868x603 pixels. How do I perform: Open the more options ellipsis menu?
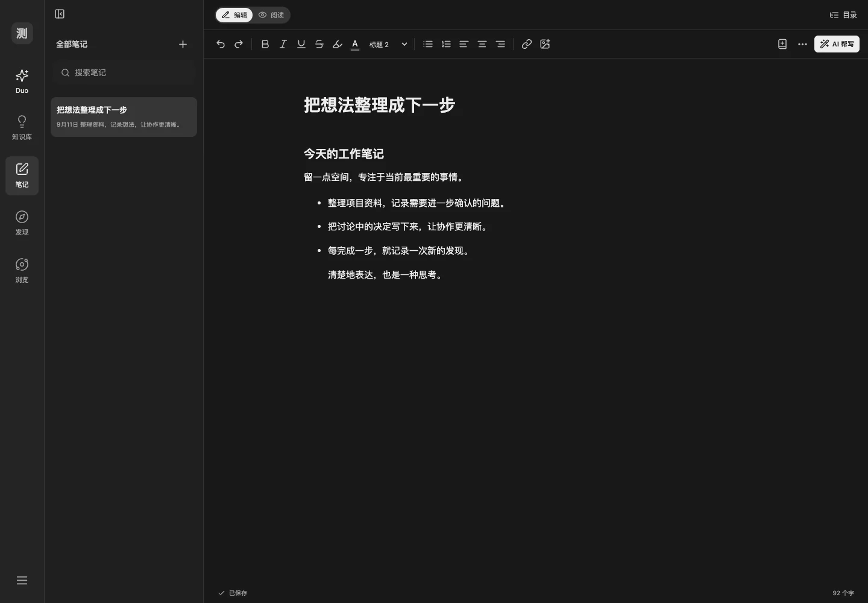802,44
